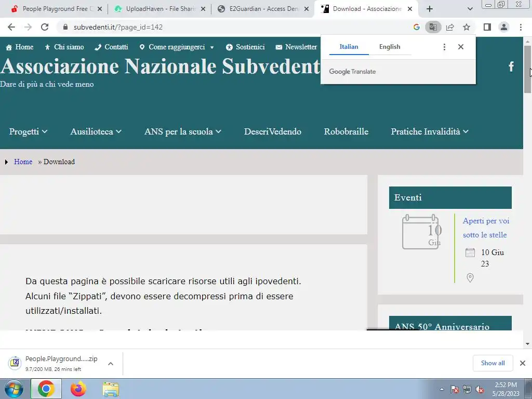Open the Newsletter link
This screenshot has width=532, height=399.
click(x=296, y=47)
